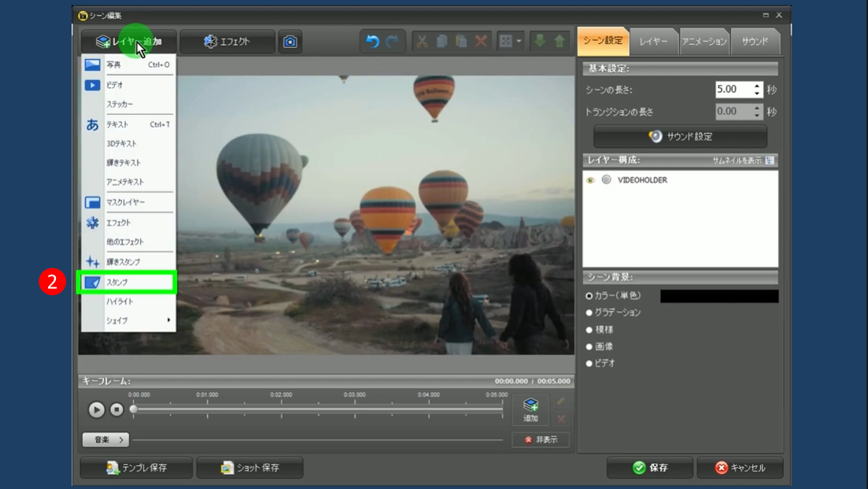Switch to the アニメーション tab
The height and width of the screenshot is (489, 868).
[x=704, y=42]
